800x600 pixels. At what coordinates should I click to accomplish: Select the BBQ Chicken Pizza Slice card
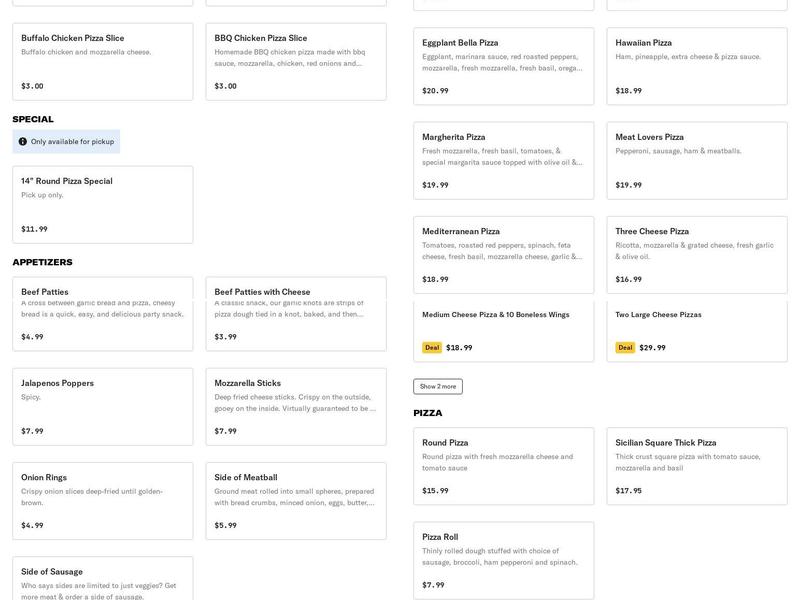point(295,62)
